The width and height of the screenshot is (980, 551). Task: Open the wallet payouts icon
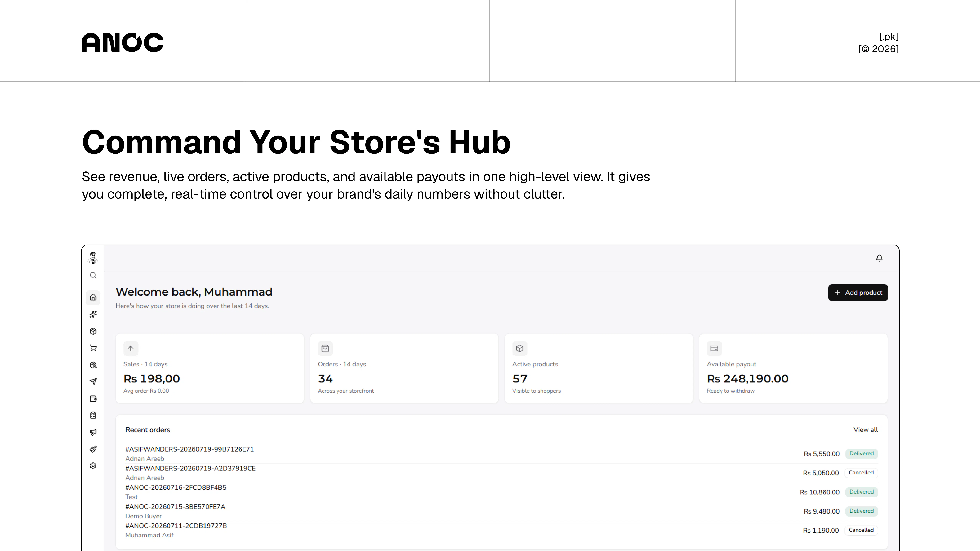(x=93, y=399)
